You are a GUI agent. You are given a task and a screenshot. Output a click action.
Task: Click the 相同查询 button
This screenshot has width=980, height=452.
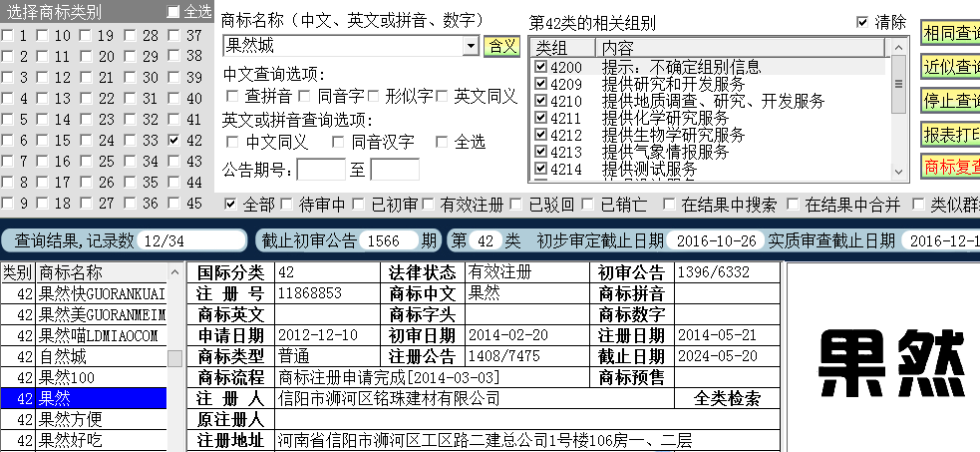951,33
